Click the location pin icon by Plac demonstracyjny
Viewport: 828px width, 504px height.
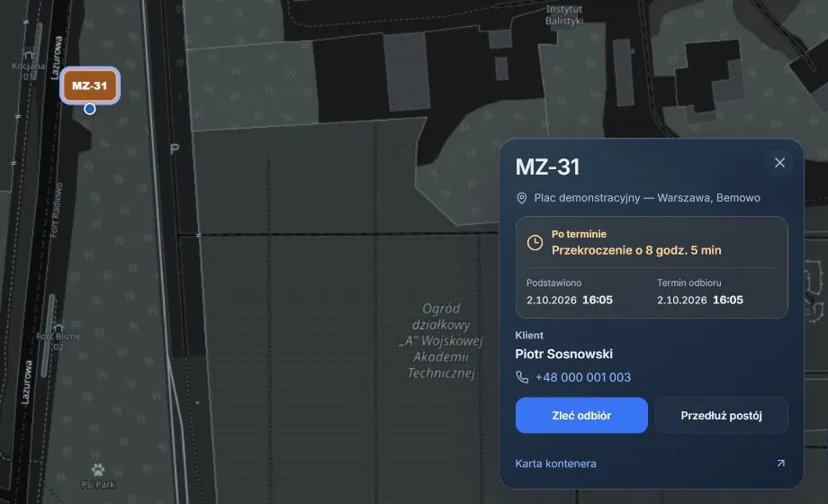tap(521, 198)
